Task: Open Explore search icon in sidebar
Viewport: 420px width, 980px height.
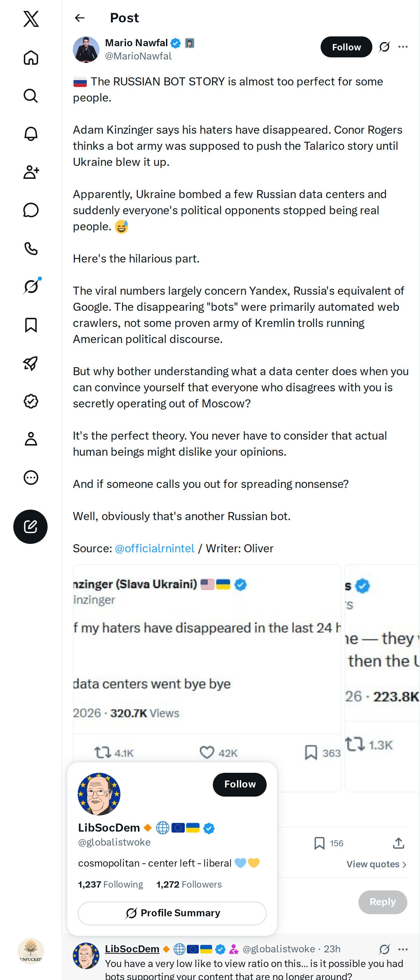Action: [31, 96]
